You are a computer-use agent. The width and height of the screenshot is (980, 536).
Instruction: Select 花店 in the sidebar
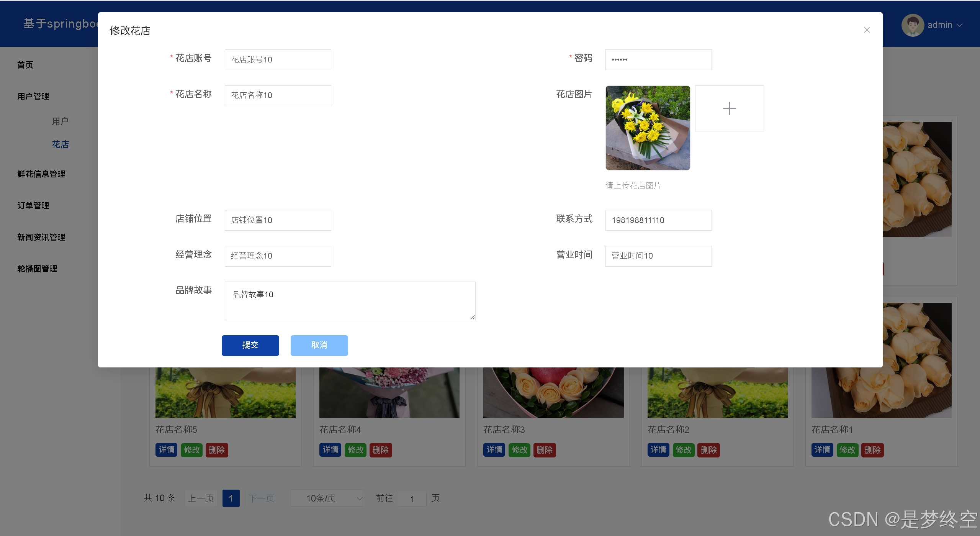(x=61, y=144)
